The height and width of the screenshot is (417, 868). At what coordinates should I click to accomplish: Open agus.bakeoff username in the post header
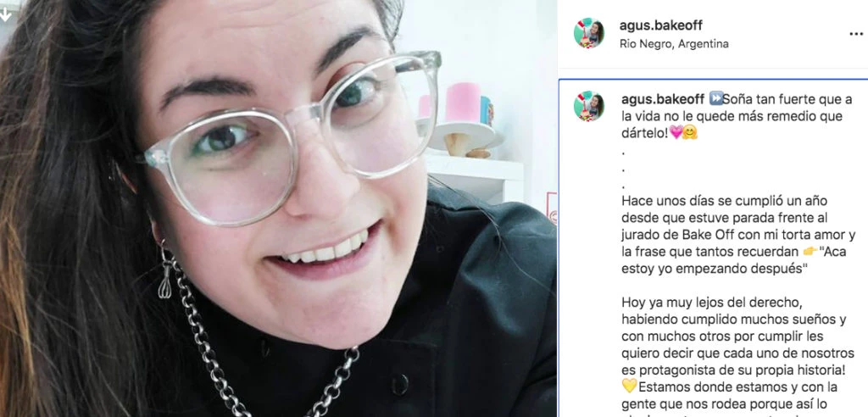click(661, 25)
